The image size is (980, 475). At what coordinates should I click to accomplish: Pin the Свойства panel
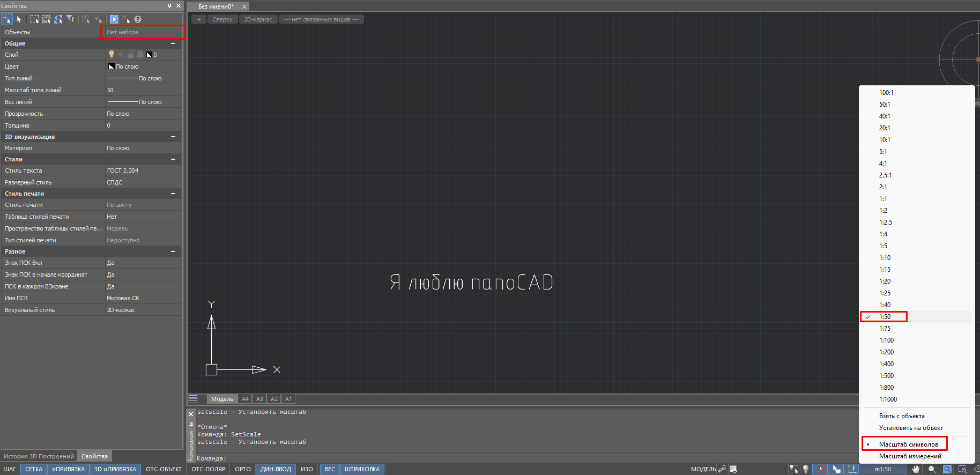[169, 6]
